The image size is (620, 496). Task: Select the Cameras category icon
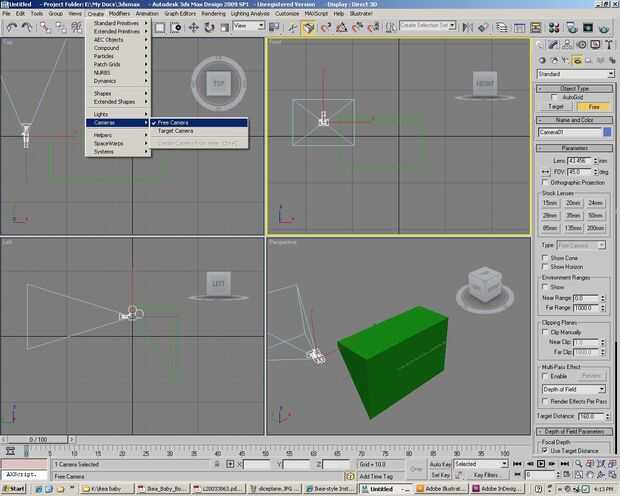pos(578,60)
